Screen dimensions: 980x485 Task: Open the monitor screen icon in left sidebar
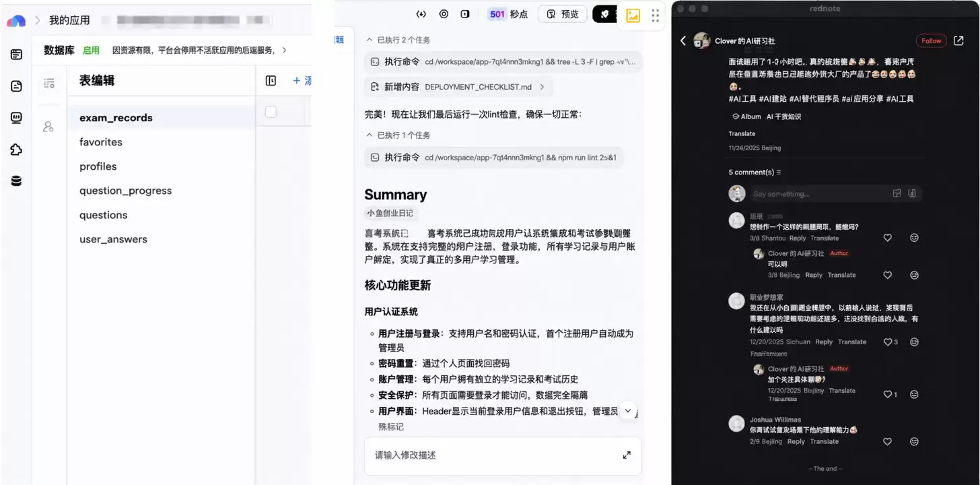tap(17, 118)
